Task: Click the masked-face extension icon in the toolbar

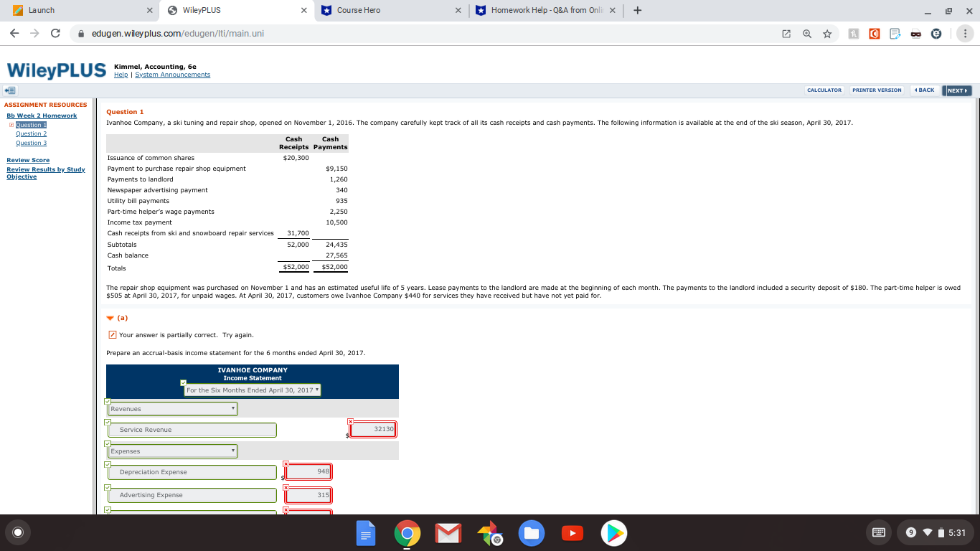Action: tap(916, 34)
